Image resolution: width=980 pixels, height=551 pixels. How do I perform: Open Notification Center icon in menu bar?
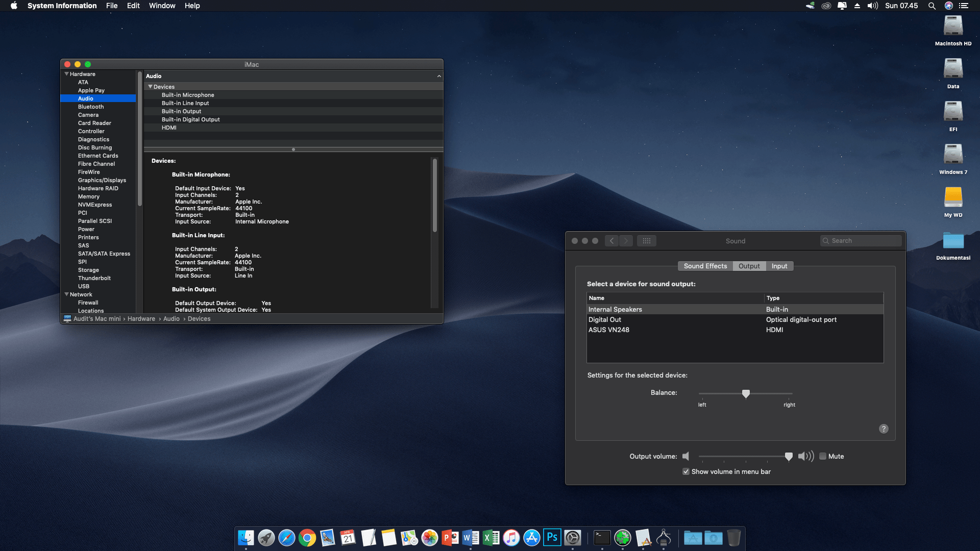pyautogui.click(x=964, y=6)
